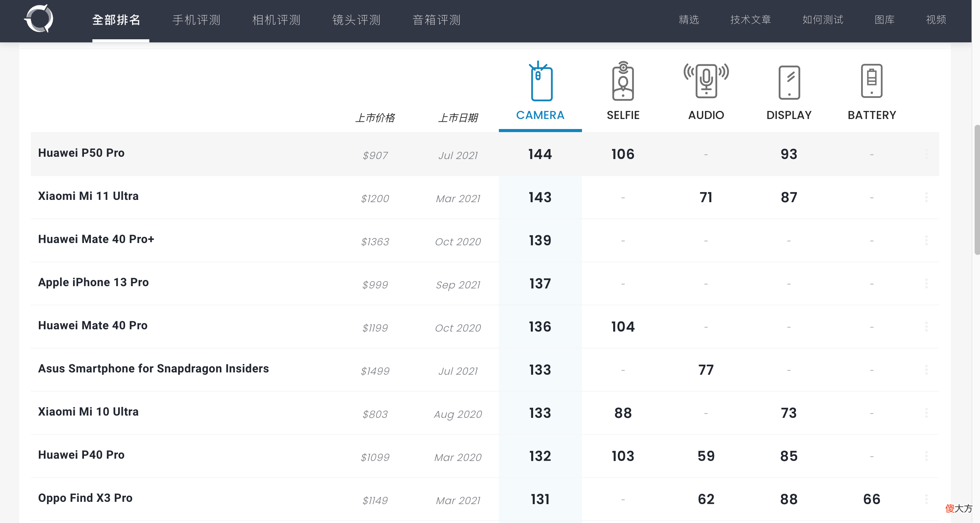Open more options for Oppo Find X3 Pro row
980x523 pixels.
[x=926, y=499]
